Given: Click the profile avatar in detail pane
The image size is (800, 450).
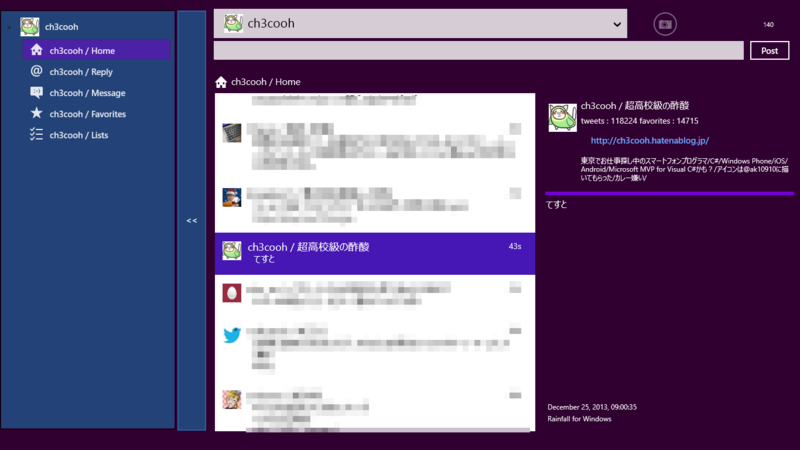Looking at the screenshot, I should pyautogui.click(x=562, y=117).
